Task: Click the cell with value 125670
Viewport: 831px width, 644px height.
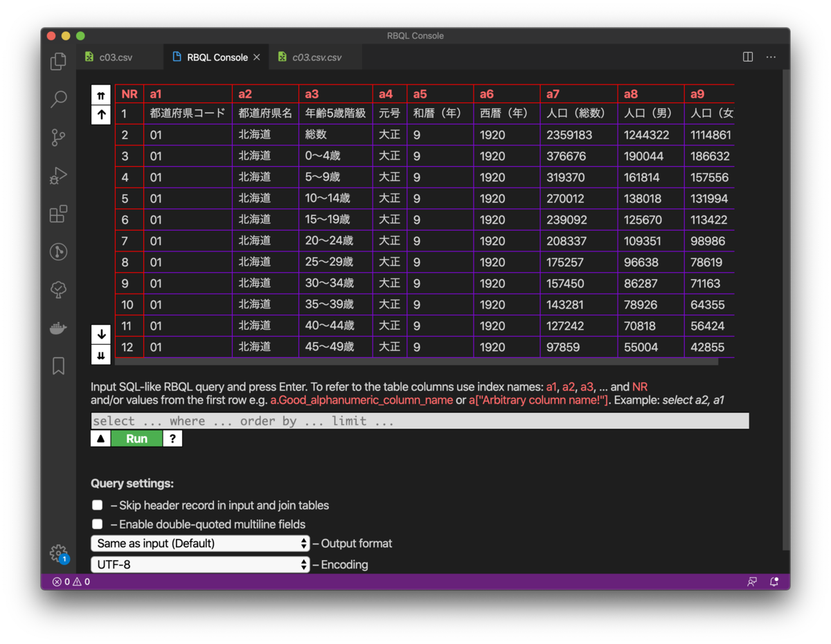Action: (650, 220)
